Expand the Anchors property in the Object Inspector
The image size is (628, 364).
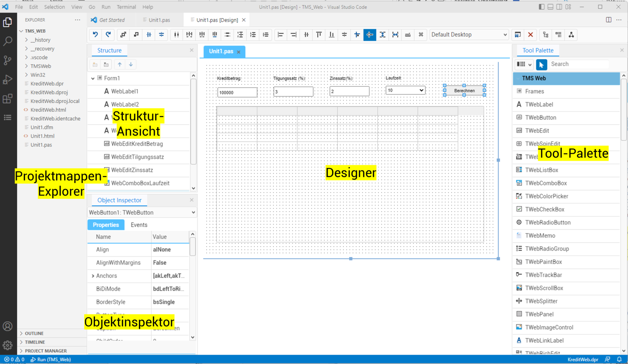(93, 276)
